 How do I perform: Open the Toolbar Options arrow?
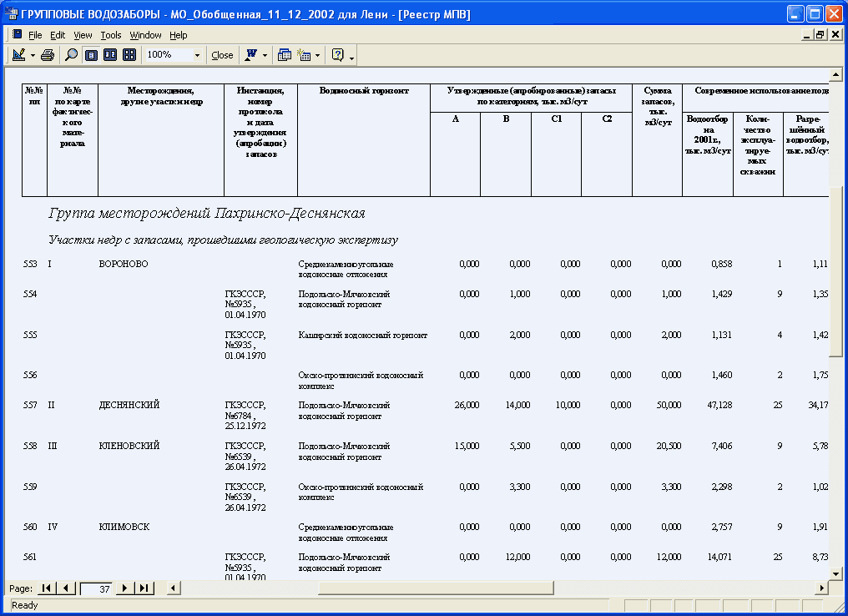(352, 56)
